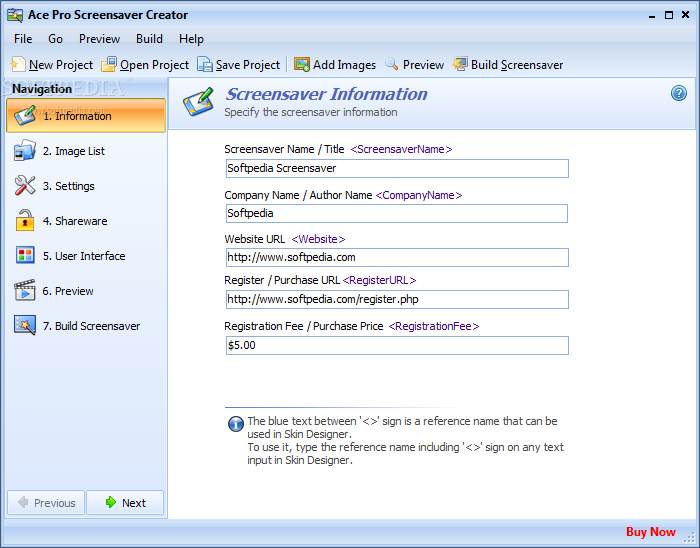The image size is (700, 548).
Task: Click the <Website> reference text
Action: pyautogui.click(x=318, y=239)
